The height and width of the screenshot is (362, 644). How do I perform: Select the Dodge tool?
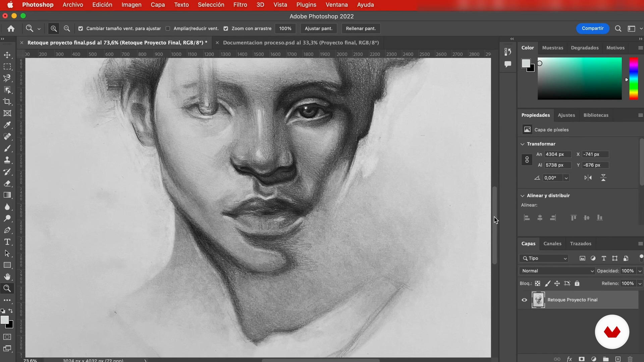coord(7,219)
